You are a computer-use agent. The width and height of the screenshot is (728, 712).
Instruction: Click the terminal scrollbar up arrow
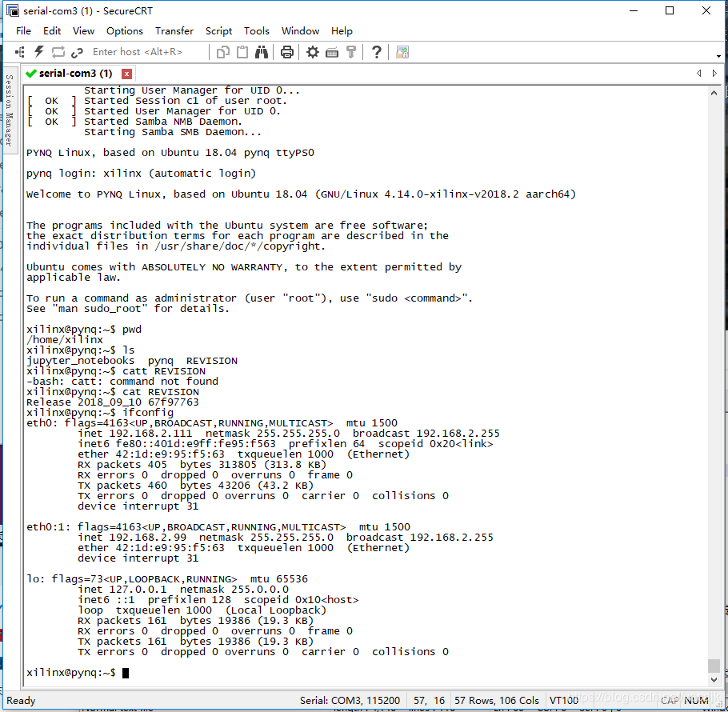(714, 94)
